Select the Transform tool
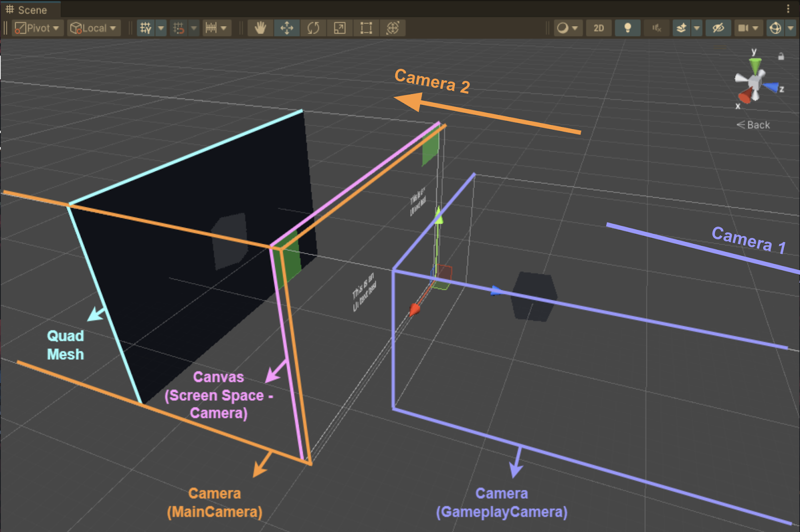Viewport: 800px width, 532px height. (x=392, y=28)
